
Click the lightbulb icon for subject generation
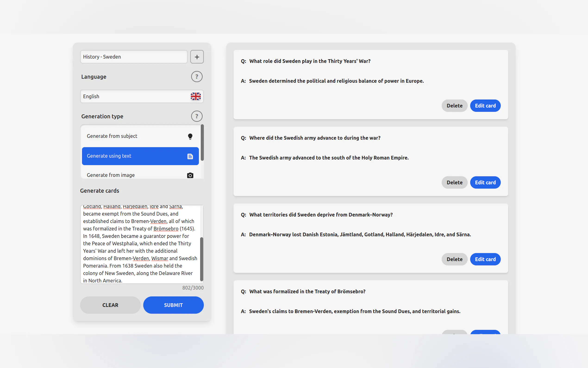190,136
